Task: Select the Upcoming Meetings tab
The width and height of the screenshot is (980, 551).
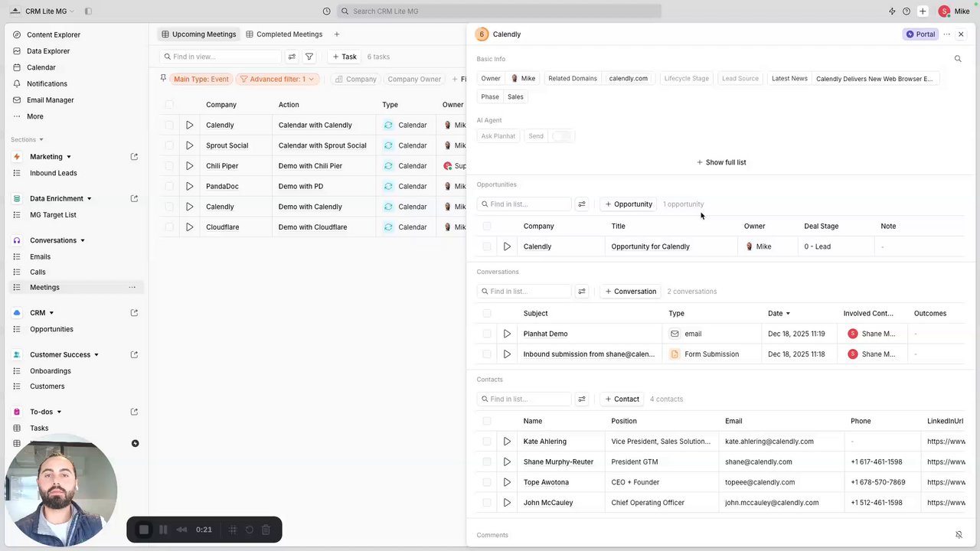Action: pos(198,34)
